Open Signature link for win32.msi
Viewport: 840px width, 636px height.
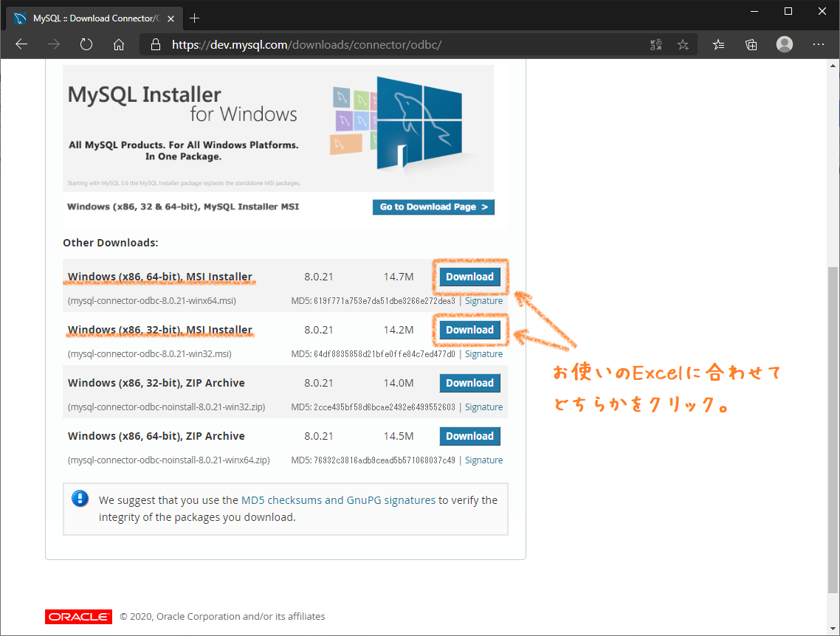tap(483, 354)
